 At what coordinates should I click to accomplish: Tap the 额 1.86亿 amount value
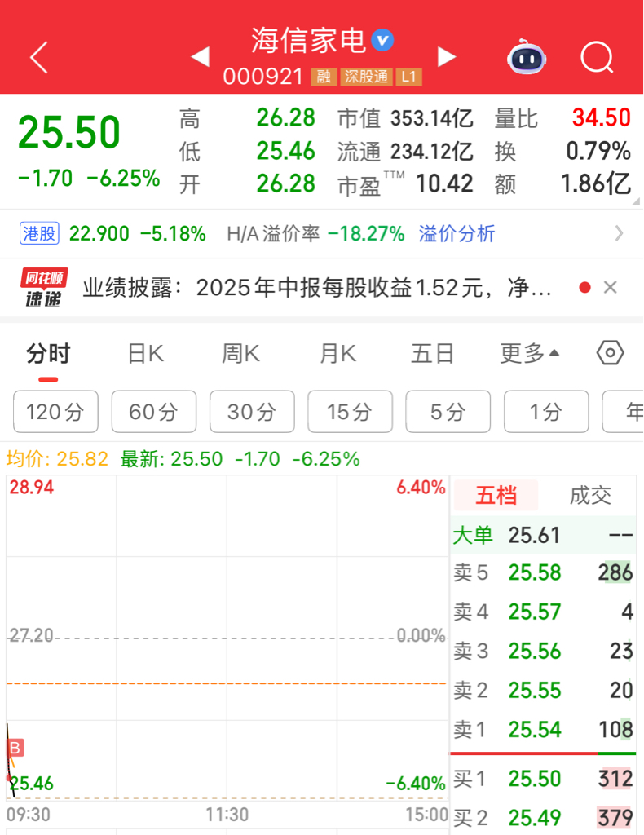(596, 184)
